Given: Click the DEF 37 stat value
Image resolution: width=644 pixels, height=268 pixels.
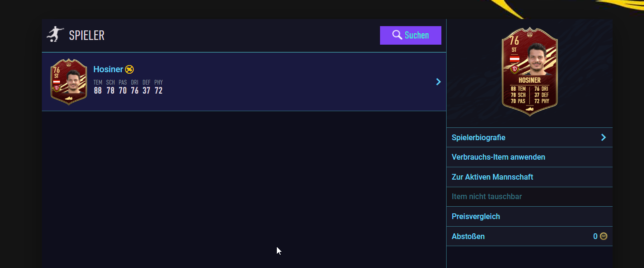Looking at the screenshot, I should pyautogui.click(x=146, y=90).
